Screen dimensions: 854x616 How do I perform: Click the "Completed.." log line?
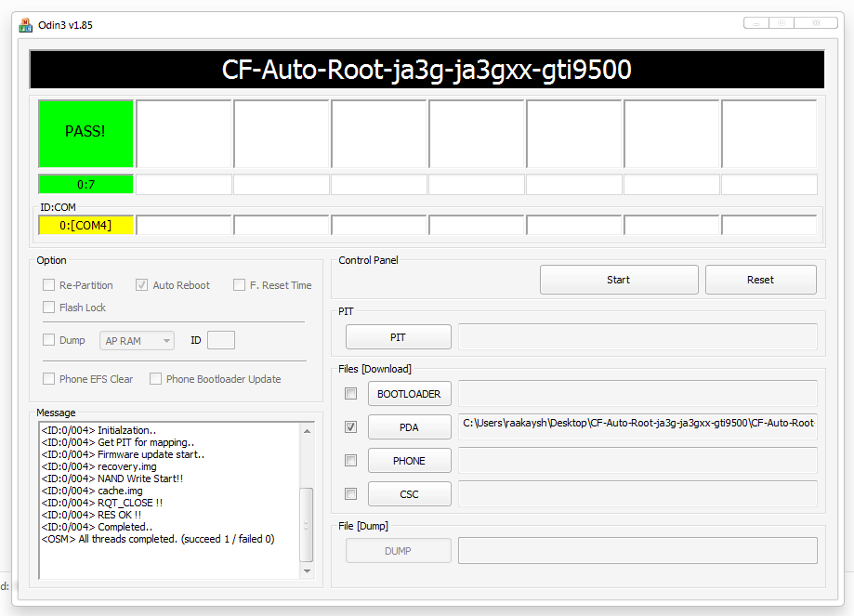point(97,527)
